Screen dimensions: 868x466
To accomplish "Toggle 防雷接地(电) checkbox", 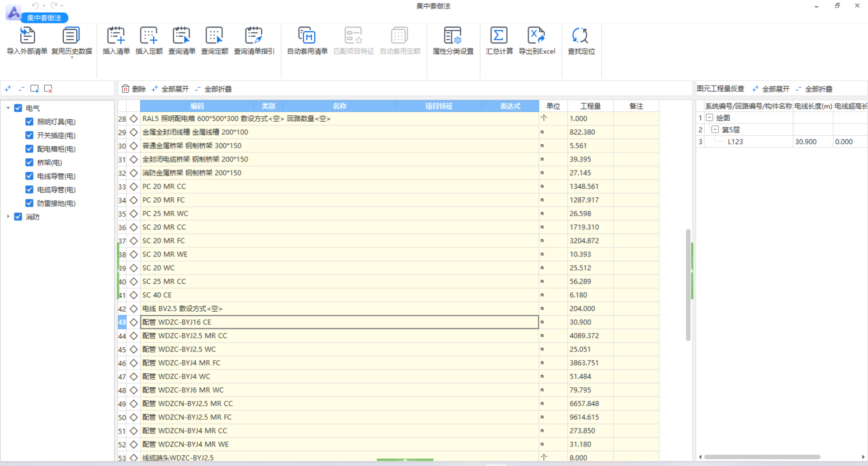I will click(x=29, y=203).
